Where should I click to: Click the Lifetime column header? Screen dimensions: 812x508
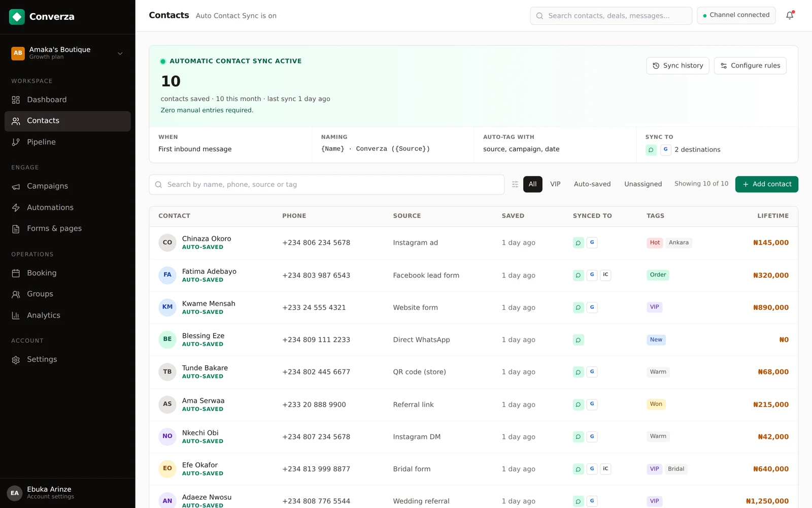773,216
